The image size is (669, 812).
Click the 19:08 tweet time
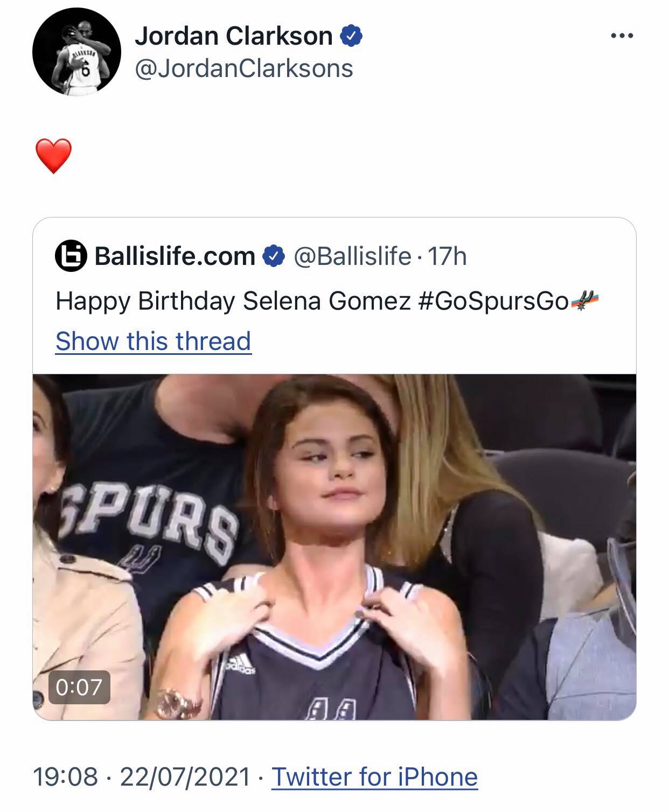pyautogui.click(x=65, y=776)
